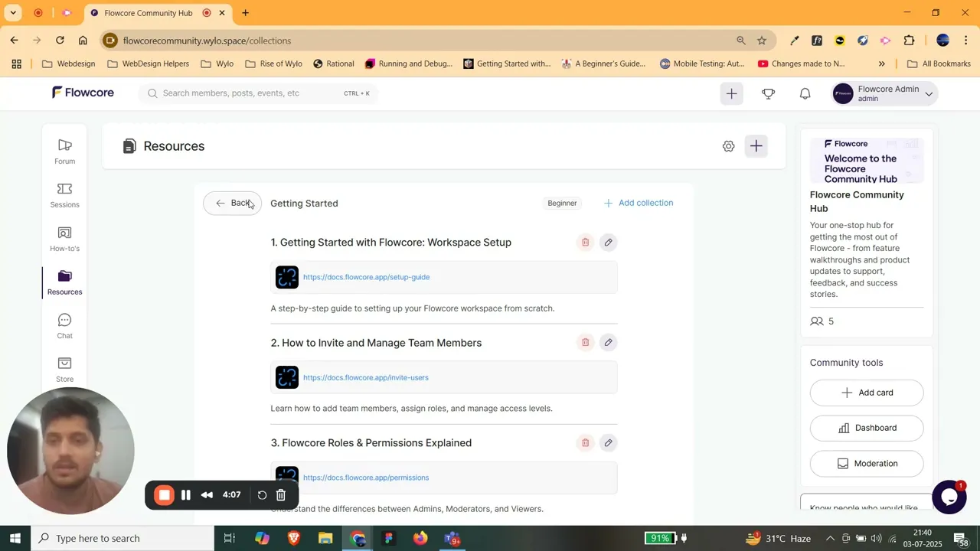Open the trophy leaderboard icon
The height and width of the screenshot is (551, 980).
(x=768, y=93)
